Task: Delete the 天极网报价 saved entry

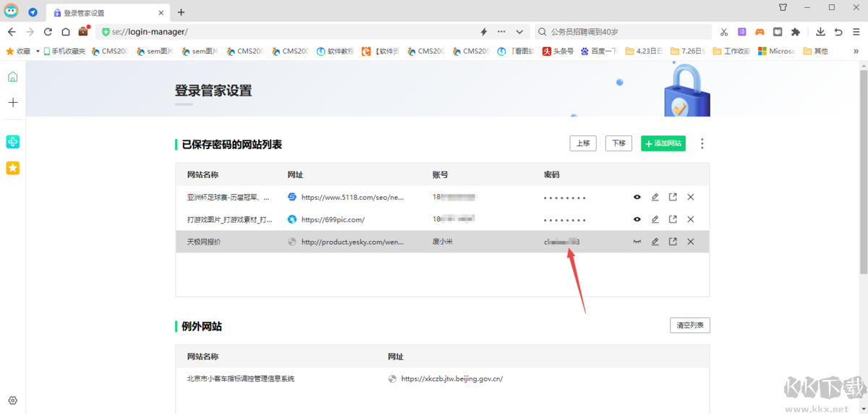Action: (691, 242)
